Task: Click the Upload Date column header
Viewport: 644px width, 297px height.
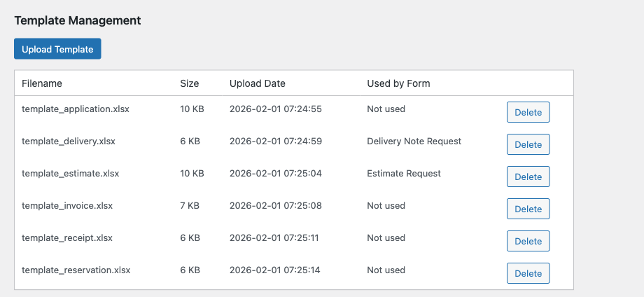Action: [x=258, y=83]
